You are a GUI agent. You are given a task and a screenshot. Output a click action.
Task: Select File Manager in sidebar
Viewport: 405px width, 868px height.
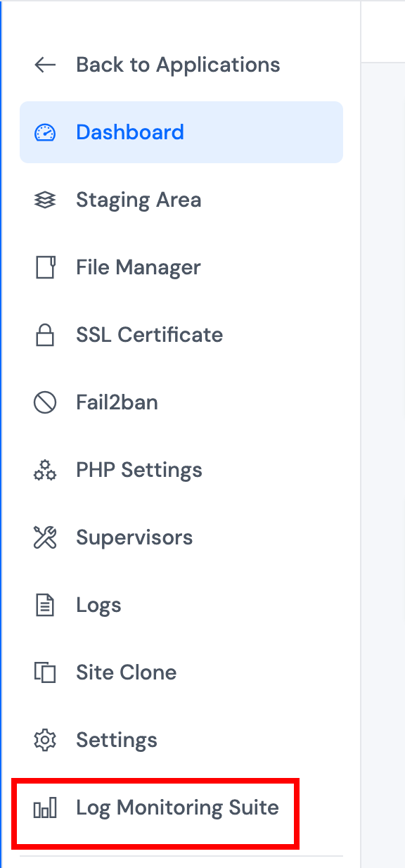tap(181, 267)
